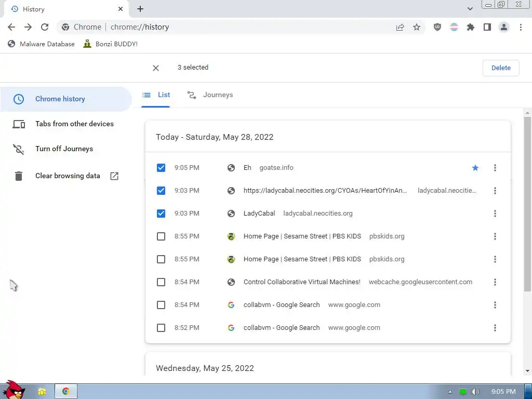
Task: Open actions menu for the LadyCabal entry
Action: click(495, 214)
